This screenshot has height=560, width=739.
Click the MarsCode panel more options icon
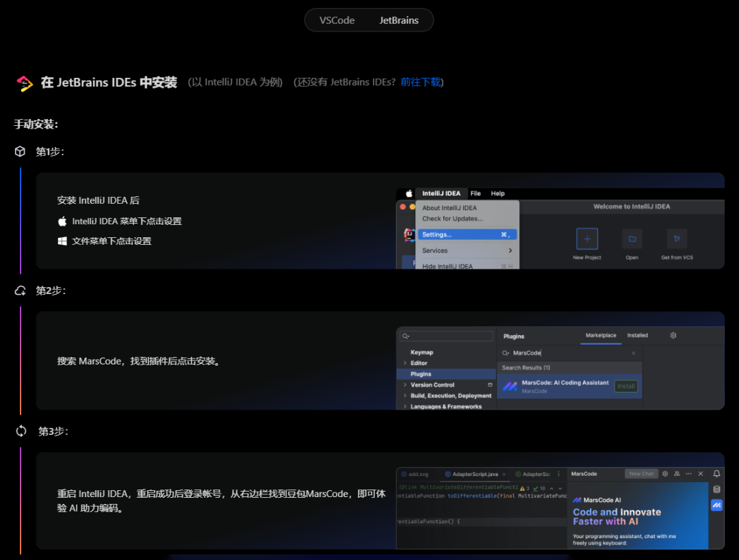click(688, 474)
